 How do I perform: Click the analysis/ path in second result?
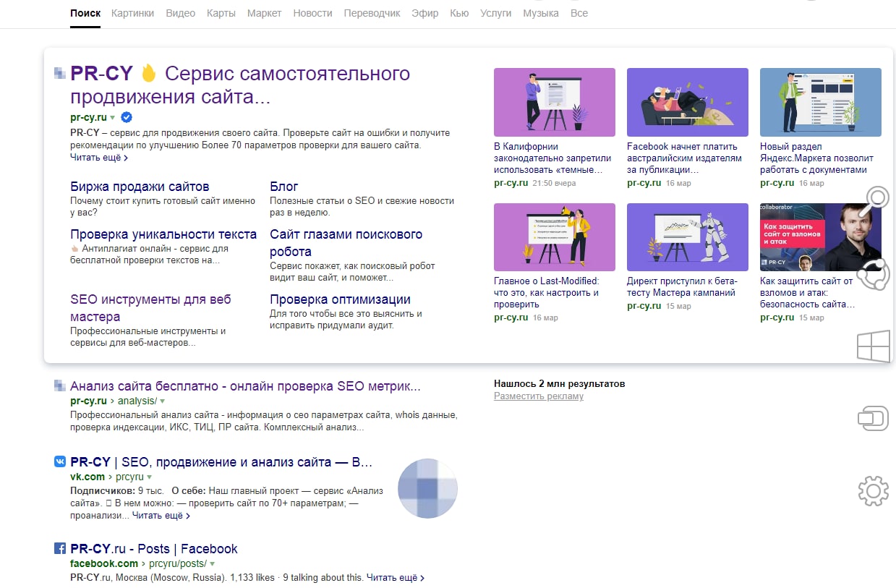pos(137,401)
